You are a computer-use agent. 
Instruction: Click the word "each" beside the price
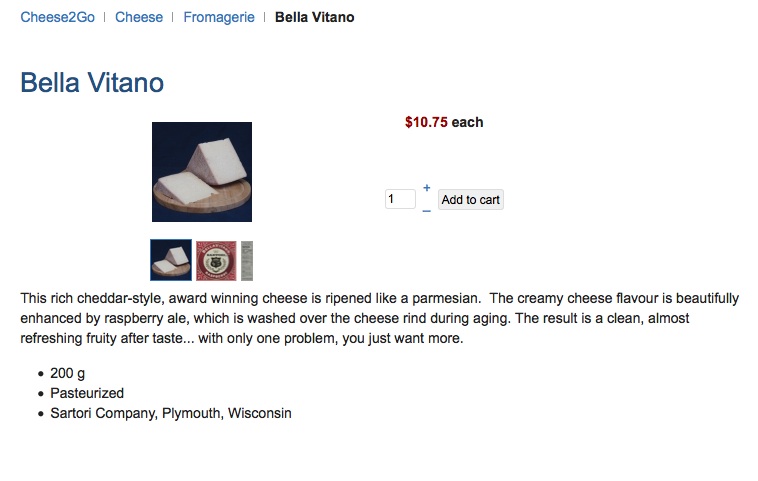click(x=467, y=122)
